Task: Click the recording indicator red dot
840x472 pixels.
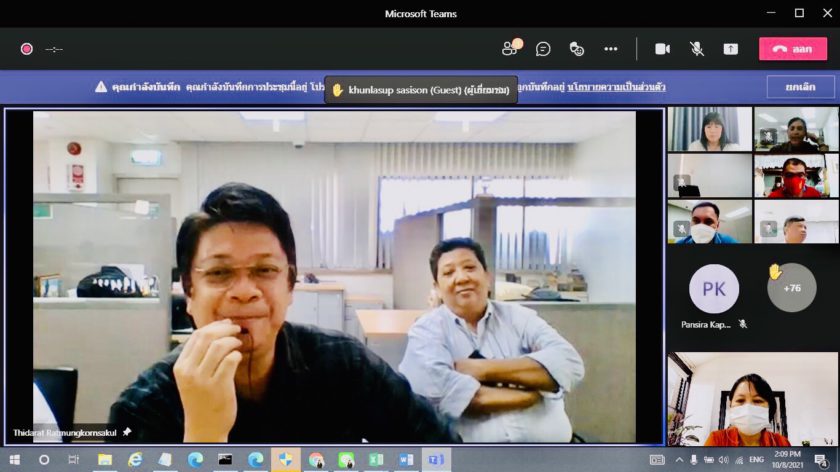Action: tap(26, 48)
